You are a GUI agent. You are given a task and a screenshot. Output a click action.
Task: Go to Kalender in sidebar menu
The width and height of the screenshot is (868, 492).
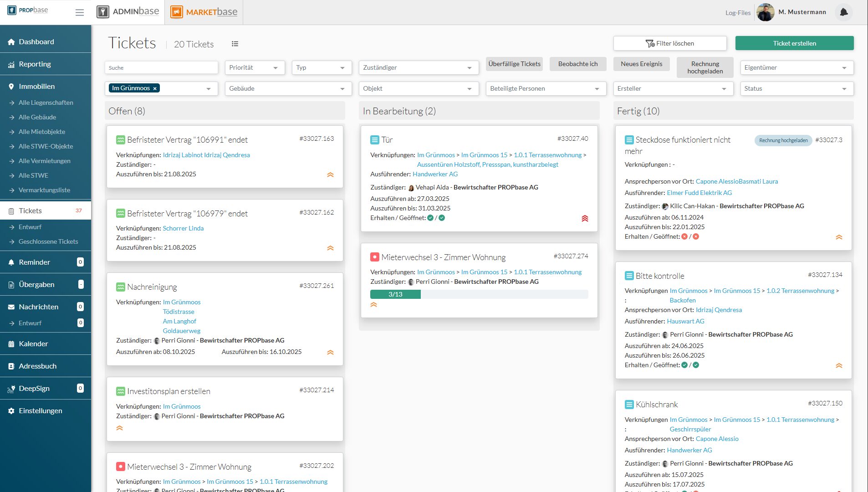point(33,344)
